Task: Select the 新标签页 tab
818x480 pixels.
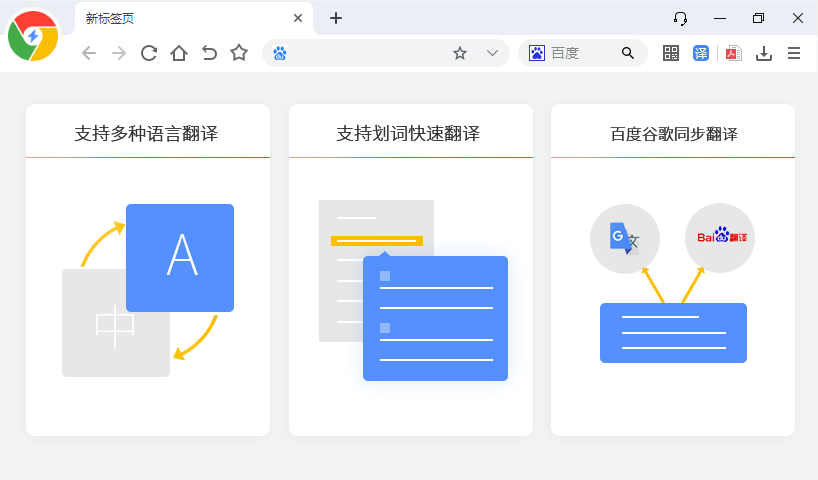Action: click(x=180, y=18)
